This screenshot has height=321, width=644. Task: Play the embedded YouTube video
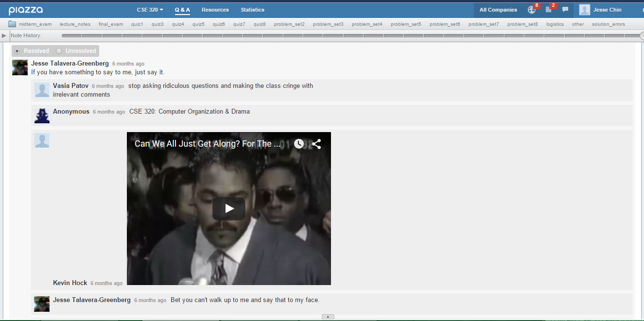pyautogui.click(x=229, y=209)
